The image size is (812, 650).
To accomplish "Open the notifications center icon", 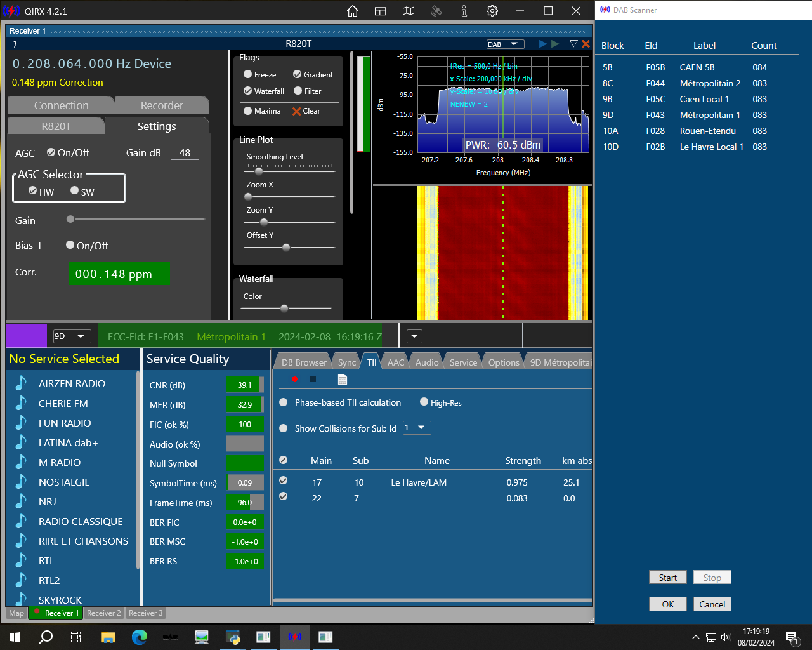I will coord(792,637).
